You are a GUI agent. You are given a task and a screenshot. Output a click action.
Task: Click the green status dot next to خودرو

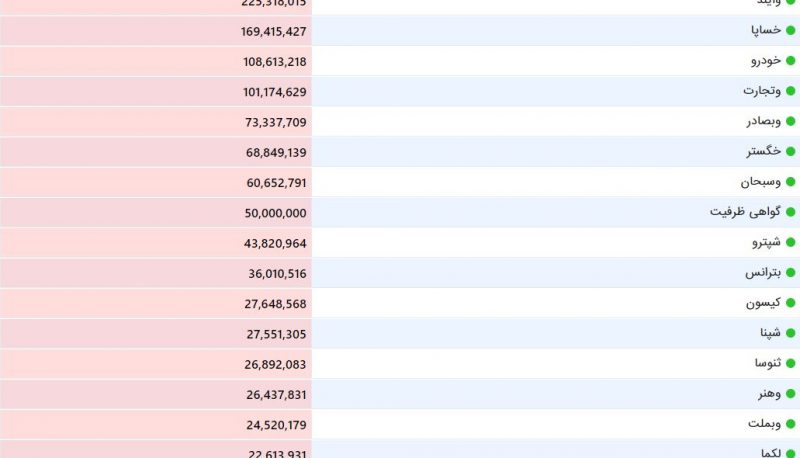[791, 61]
